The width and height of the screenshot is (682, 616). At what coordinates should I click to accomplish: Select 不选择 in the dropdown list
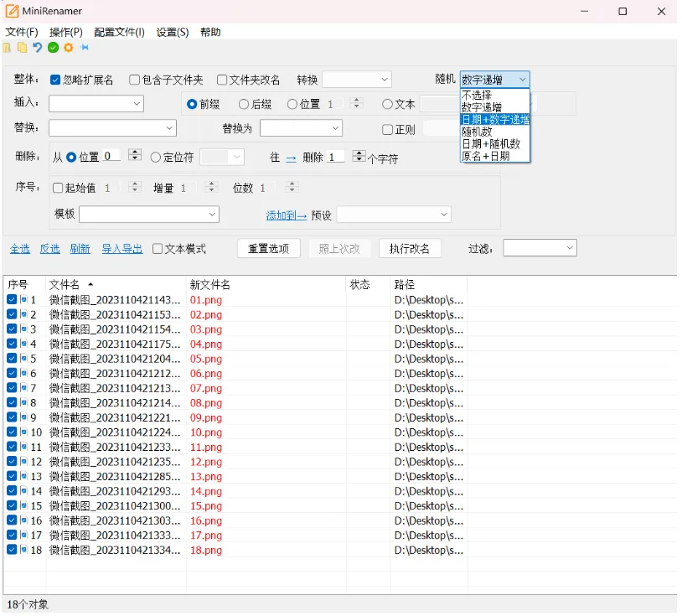pos(494,95)
